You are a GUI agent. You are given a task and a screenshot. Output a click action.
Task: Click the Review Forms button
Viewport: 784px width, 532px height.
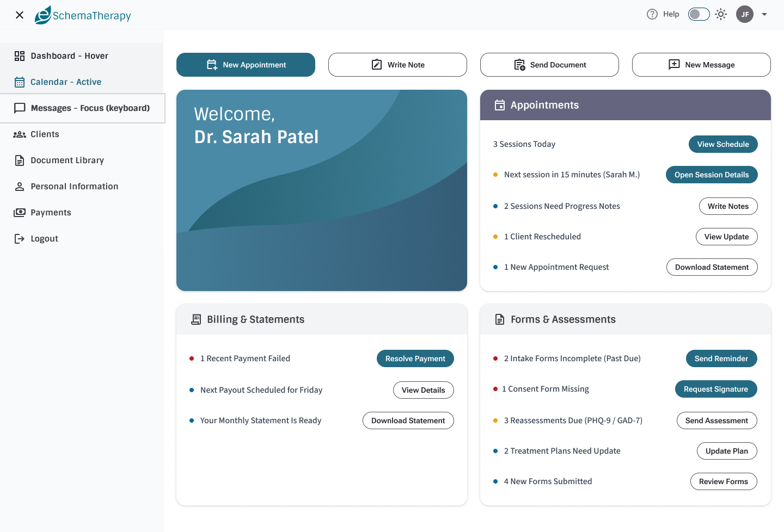(724, 481)
